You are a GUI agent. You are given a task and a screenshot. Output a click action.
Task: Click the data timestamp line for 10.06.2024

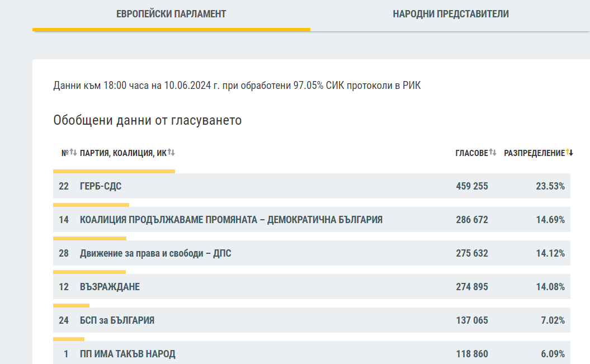(x=237, y=86)
